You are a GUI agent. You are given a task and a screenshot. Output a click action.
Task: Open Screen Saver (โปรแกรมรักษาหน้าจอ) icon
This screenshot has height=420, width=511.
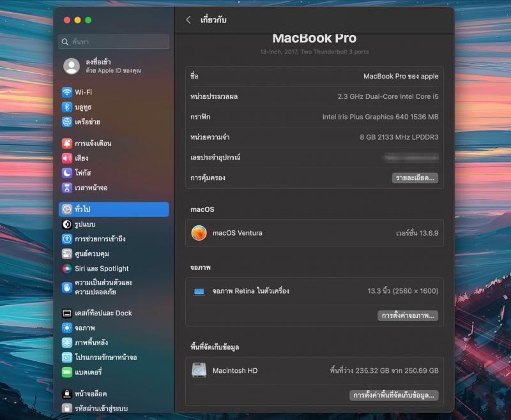pos(67,357)
